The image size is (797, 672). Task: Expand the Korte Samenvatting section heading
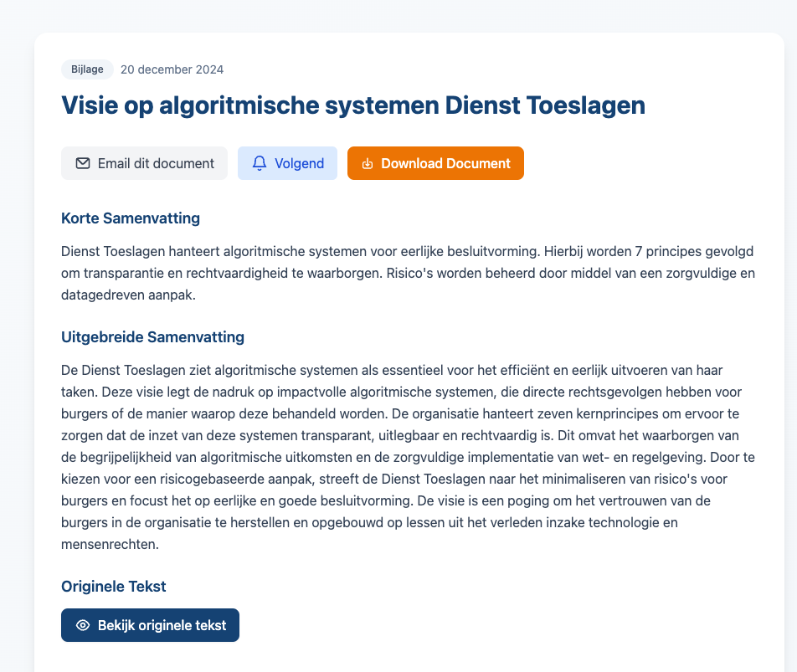pos(131,218)
